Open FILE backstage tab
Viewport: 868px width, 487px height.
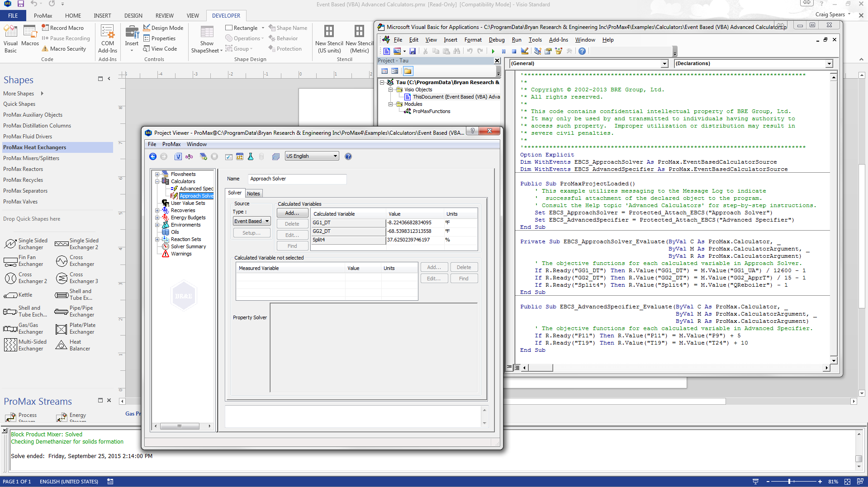(x=13, y=15)
